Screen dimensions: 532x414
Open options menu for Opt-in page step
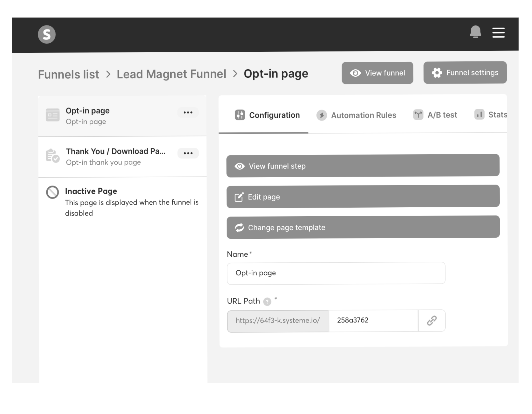pos(188,112)
